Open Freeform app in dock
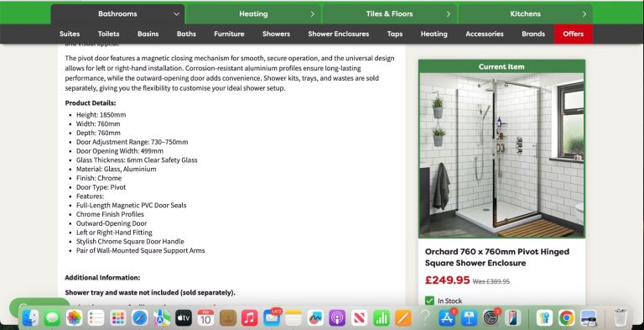 tap(315, 317)
